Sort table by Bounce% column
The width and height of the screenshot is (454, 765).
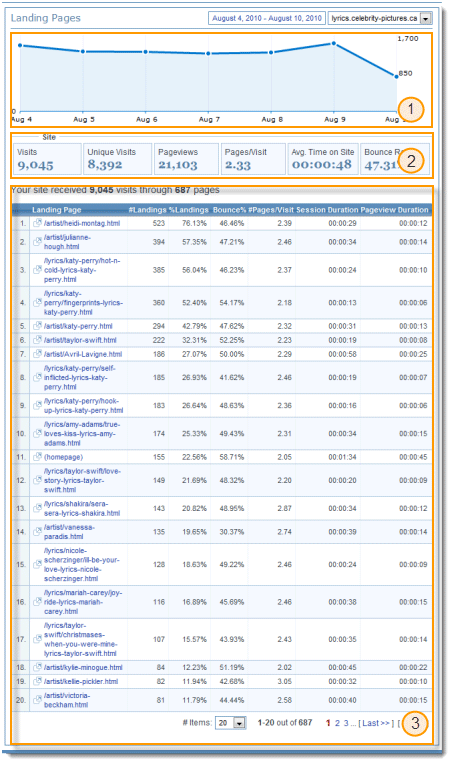click(x=229, y=210)
